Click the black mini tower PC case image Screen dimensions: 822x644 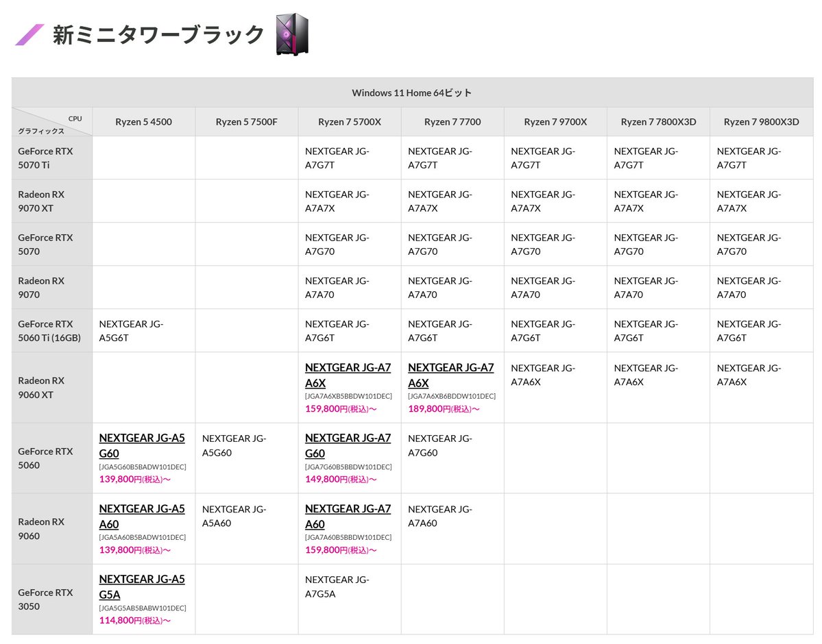click(x=290, y=34)
